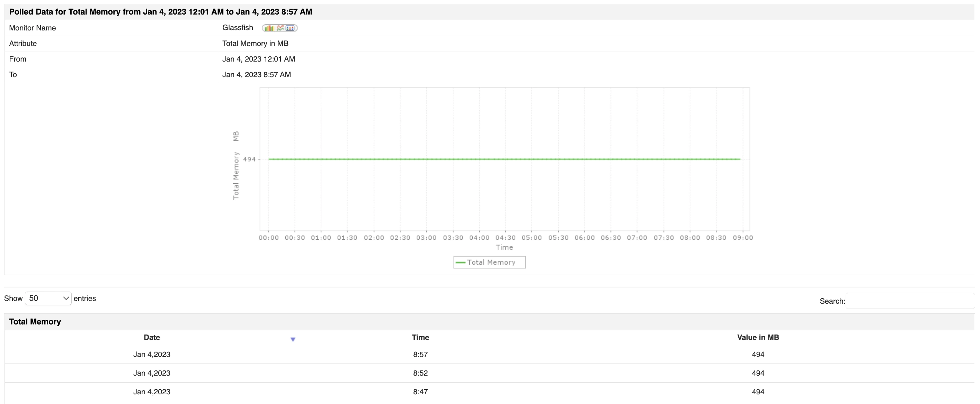Sort table by Time column header
Image resolution: width=980 pixels, height=404 pixels.
click(x=420, y=338)
